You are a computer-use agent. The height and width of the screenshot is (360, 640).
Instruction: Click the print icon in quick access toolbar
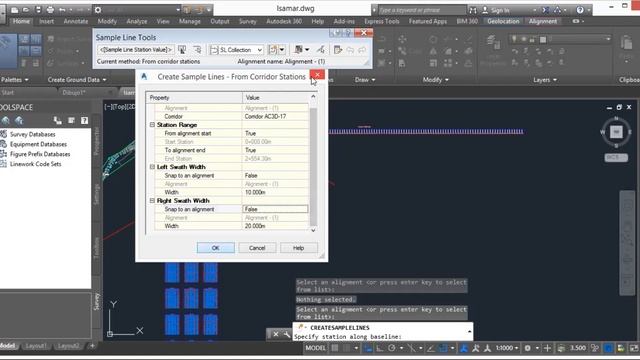coord(50,9)
